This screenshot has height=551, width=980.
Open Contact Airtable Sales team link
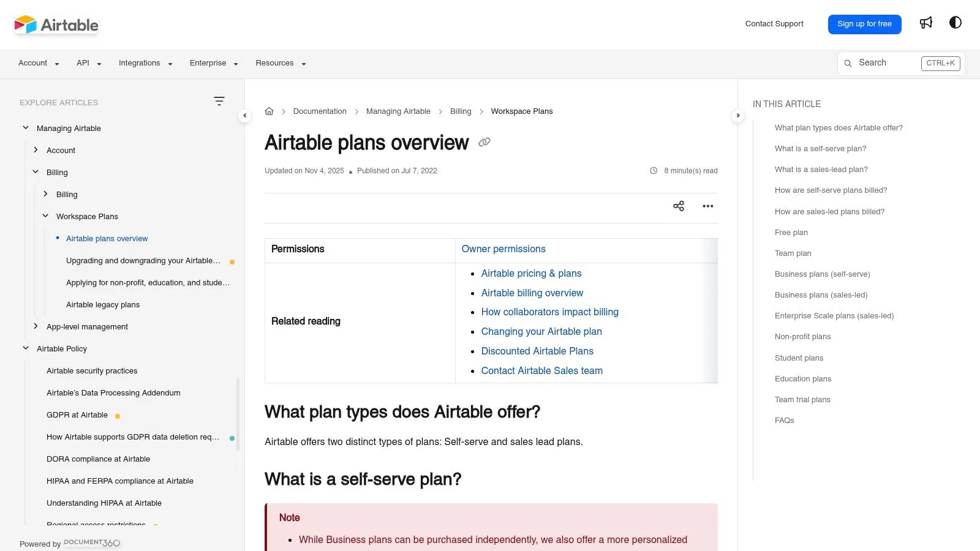click(542, 371)
